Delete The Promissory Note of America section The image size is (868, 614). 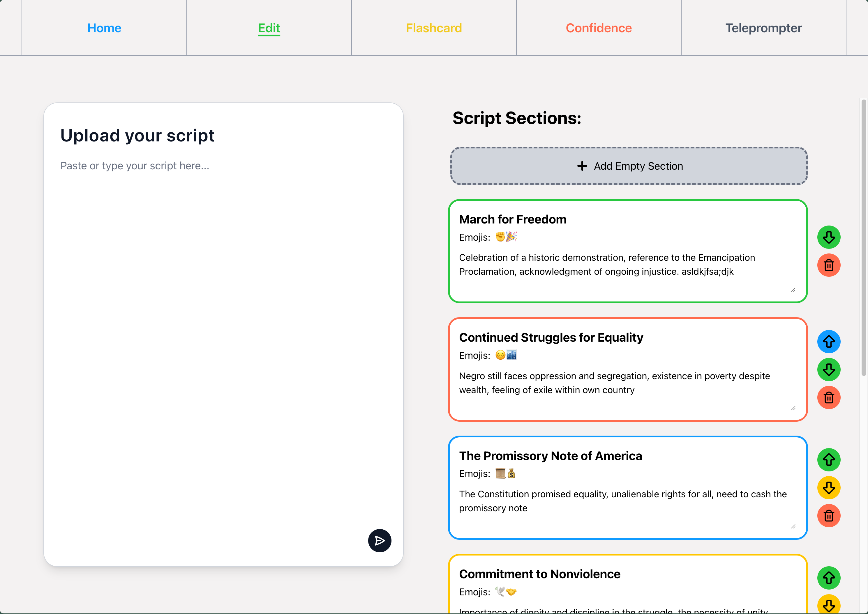tap(828, 516)
